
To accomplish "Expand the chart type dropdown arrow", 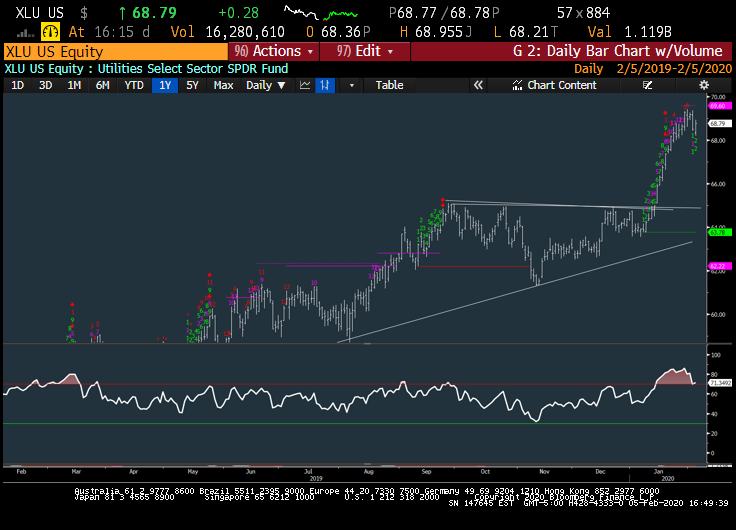I will coord(351,85).
